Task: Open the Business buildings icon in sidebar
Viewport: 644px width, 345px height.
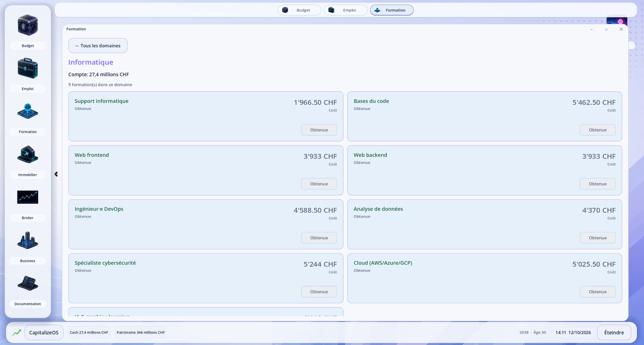Action: (28, 240)
